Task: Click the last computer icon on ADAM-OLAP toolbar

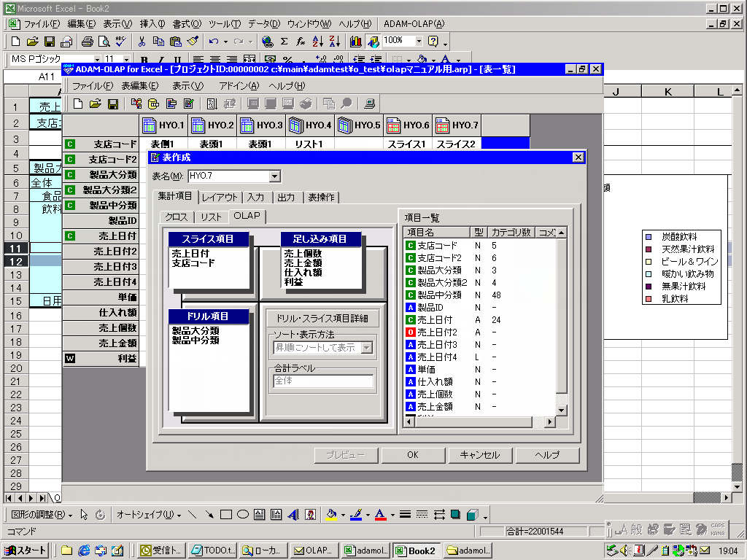Action: click(369, 104)
